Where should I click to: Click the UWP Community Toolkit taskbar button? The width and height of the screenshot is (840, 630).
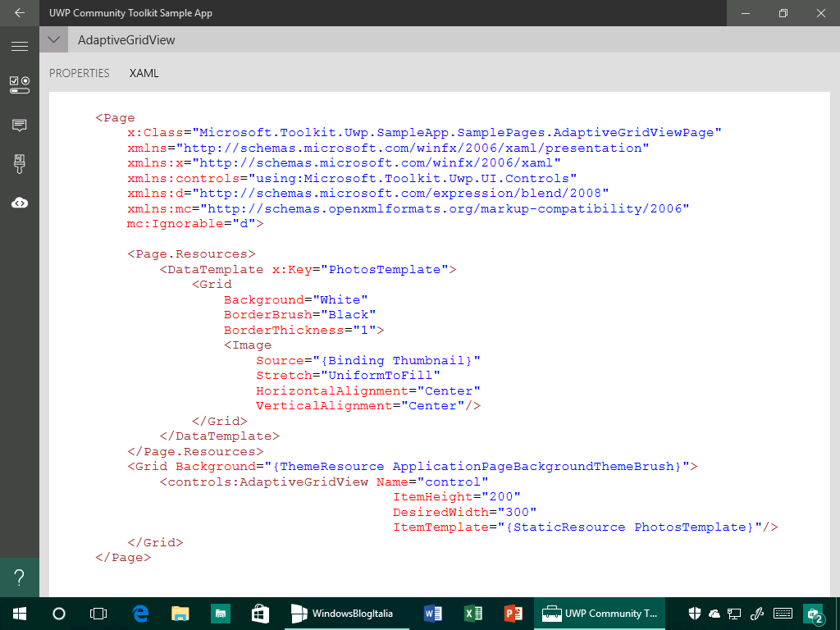[x=600, y=614]
